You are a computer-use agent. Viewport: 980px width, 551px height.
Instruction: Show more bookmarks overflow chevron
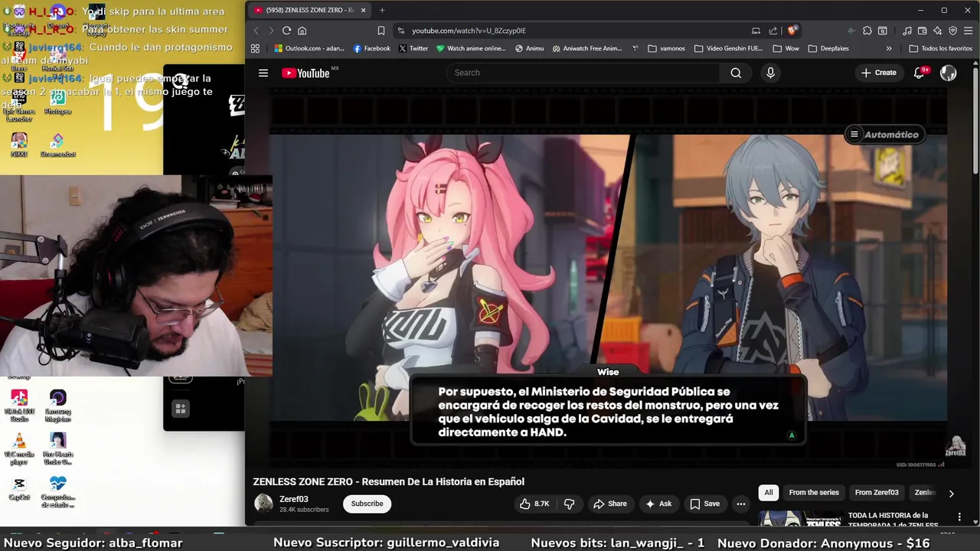[889, 48]
